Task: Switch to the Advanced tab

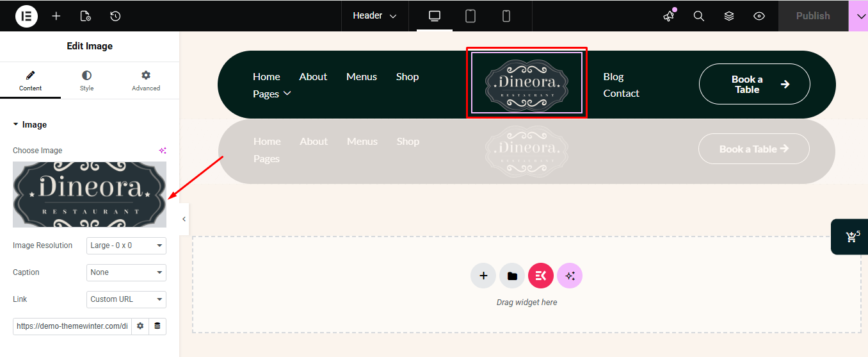Action: 146,81
